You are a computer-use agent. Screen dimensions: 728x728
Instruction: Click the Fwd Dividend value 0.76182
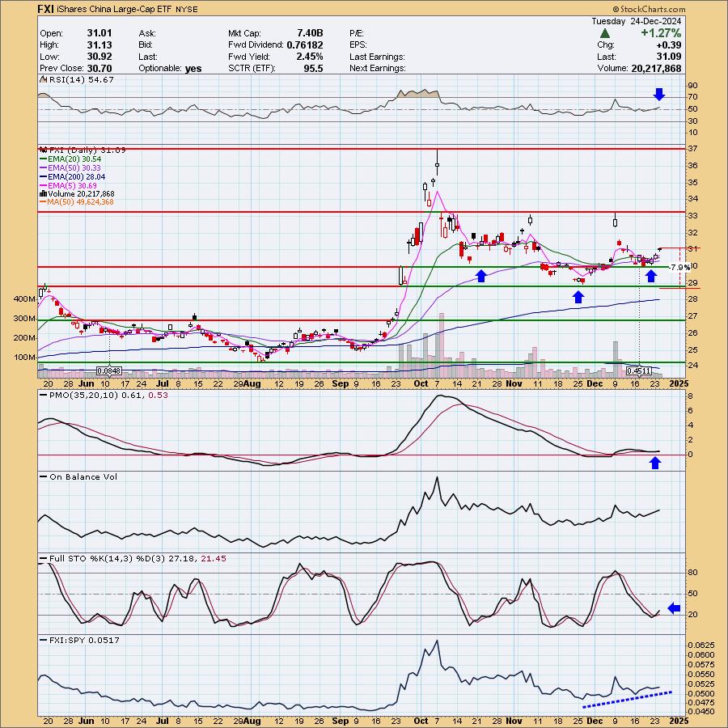(x=305, y=44)
